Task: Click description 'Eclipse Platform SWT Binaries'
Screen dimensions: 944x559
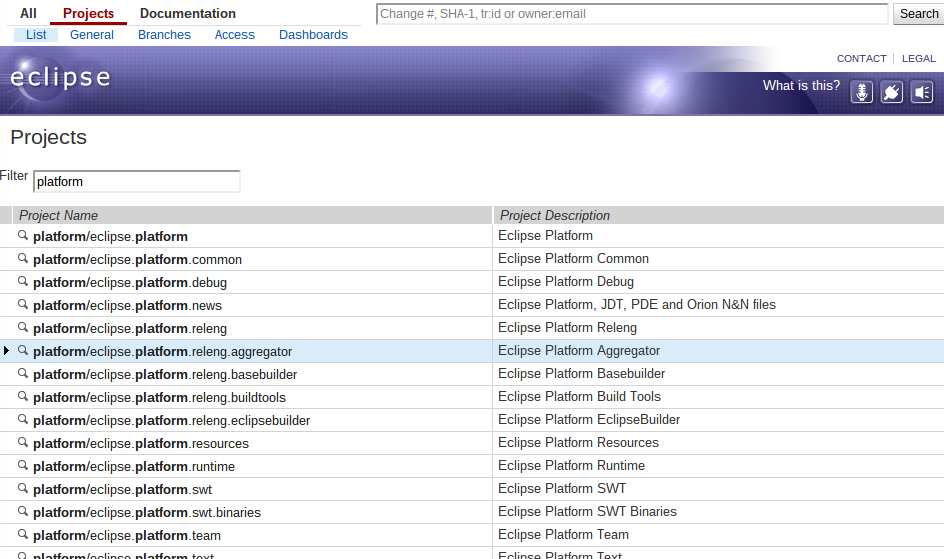Action: point(587,511)
